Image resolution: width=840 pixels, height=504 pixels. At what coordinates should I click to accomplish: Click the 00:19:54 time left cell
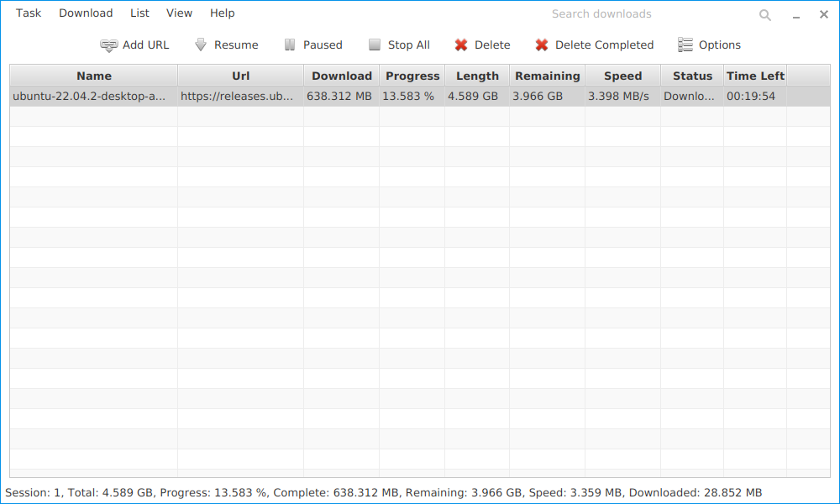(x=755, y=97)
